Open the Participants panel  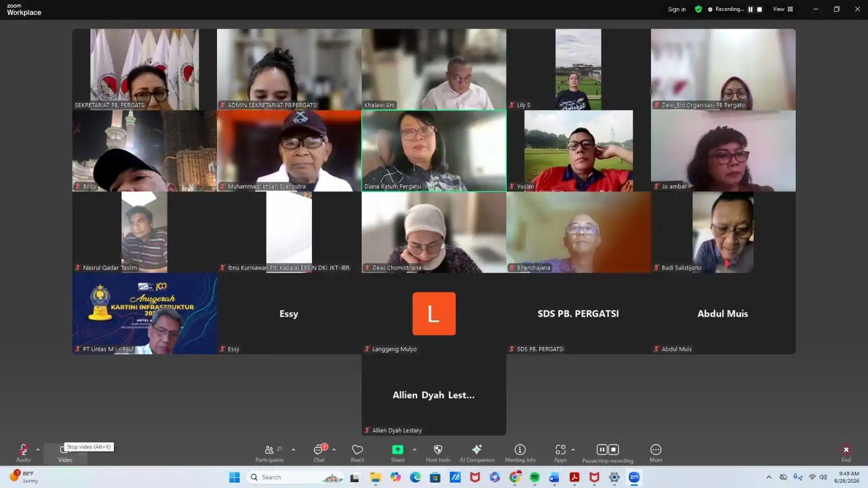pyautogui.click(x=270, y=453)
